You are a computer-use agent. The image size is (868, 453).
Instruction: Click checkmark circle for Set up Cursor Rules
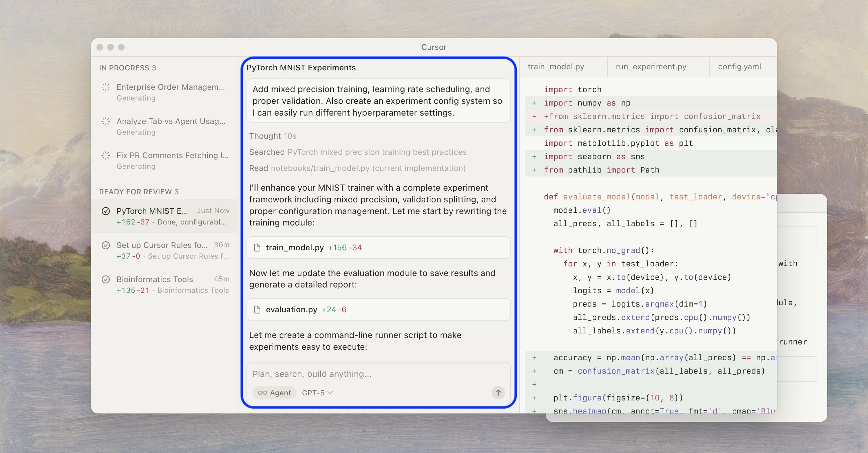106,245
